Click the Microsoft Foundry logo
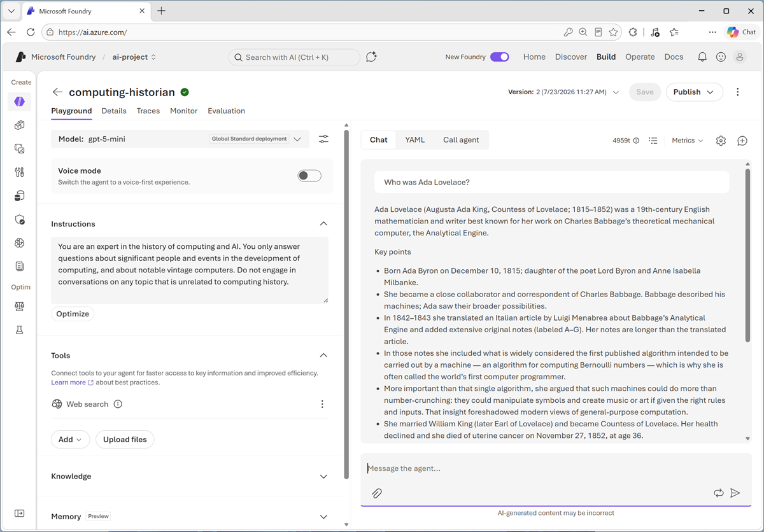764x532 pixels. coord(21,57)
